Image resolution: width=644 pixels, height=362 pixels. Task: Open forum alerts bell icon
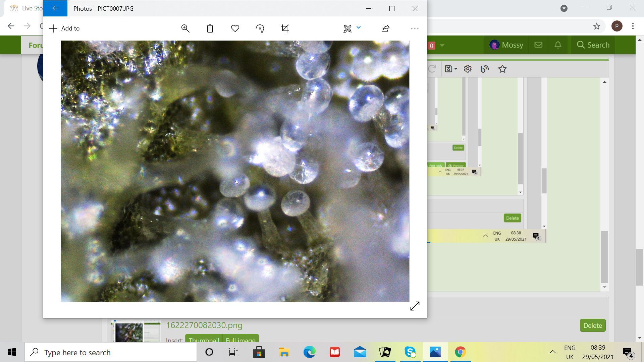(x=558, y=45)
